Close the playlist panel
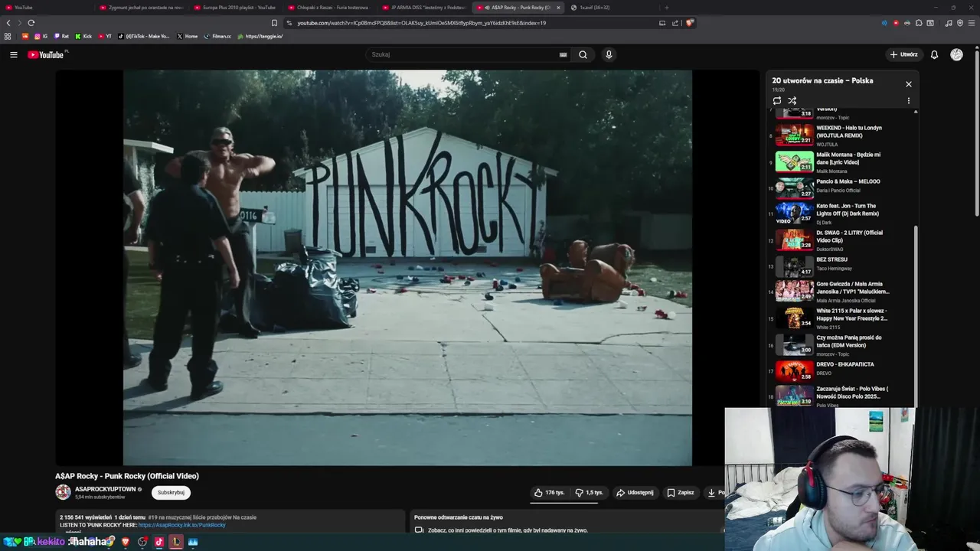 click(x=909, y=84)
